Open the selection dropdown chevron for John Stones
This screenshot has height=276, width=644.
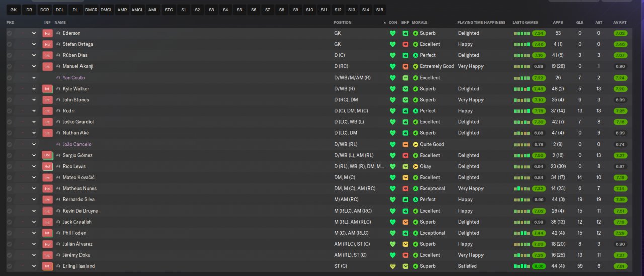[x=34, y=100]
